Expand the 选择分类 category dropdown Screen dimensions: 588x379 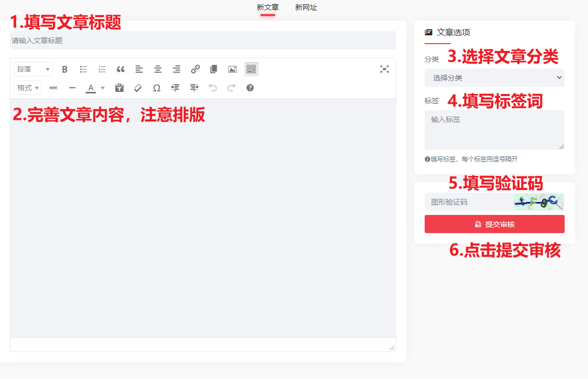(494, 77)
